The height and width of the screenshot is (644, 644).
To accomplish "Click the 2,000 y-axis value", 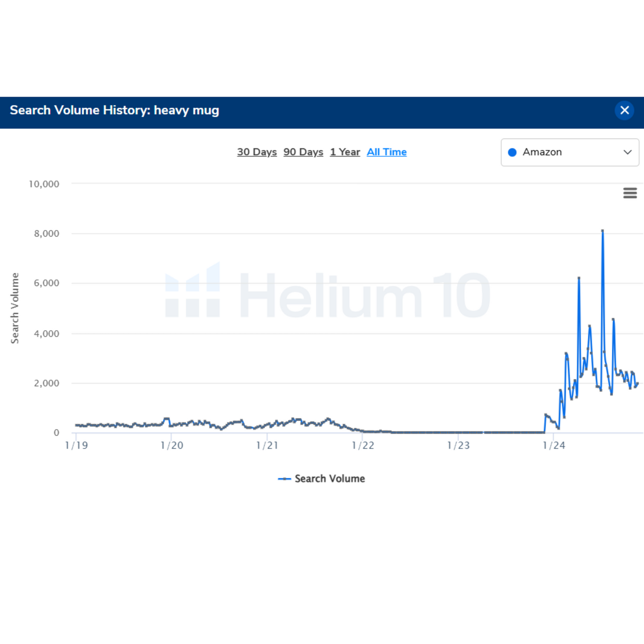I will pyautogui.click(x=46, y=383).
